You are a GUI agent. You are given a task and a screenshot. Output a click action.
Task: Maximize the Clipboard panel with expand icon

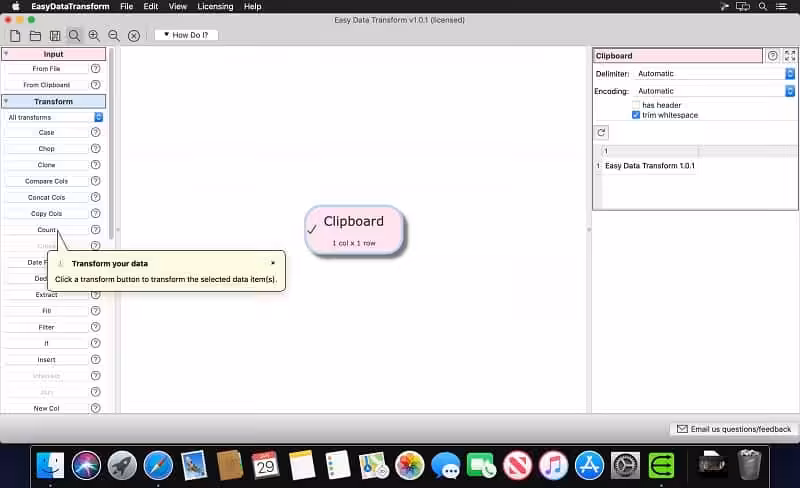(790, 56)
